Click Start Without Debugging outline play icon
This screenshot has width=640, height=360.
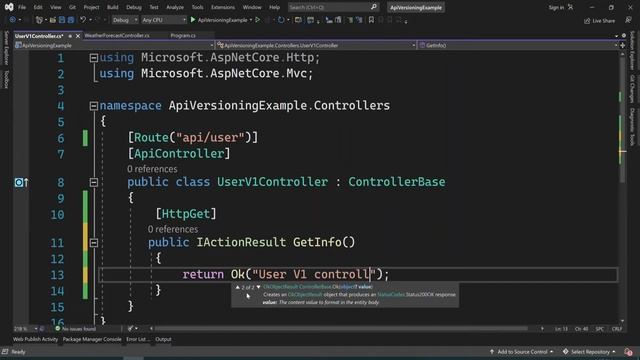click(258, 20)
